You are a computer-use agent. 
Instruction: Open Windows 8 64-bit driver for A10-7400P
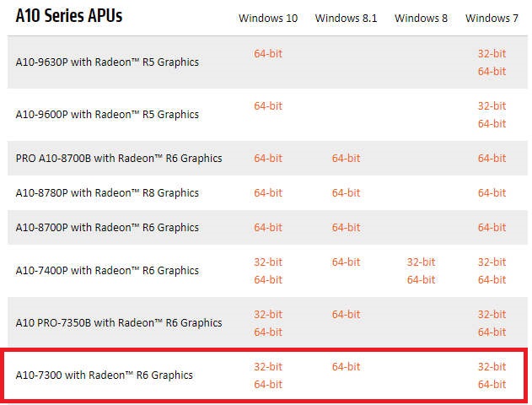pyautogui.click(x=421, y=280)
